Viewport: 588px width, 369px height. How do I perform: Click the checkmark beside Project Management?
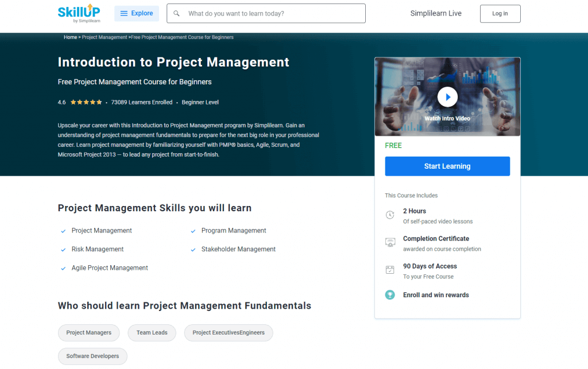coord(63,231)
